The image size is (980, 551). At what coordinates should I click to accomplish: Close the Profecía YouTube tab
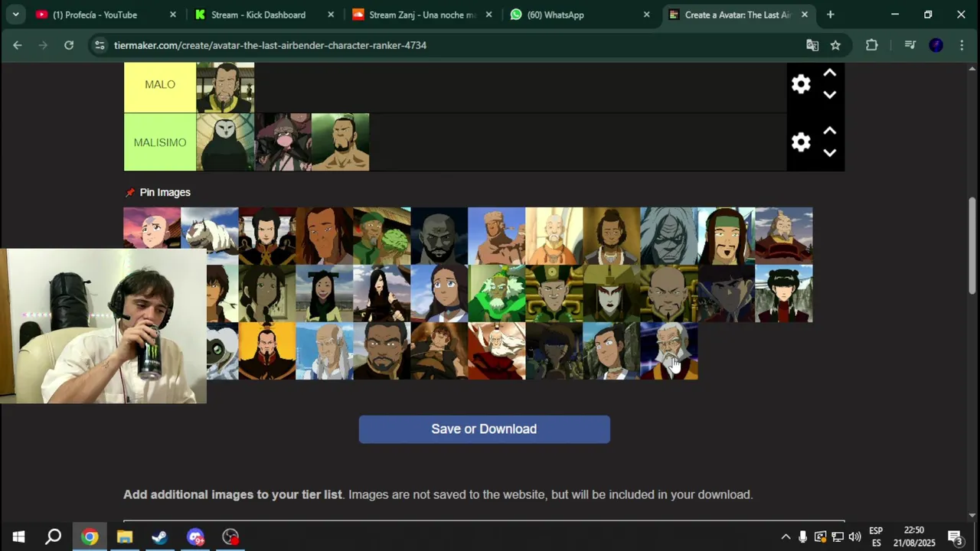(172, 15)
